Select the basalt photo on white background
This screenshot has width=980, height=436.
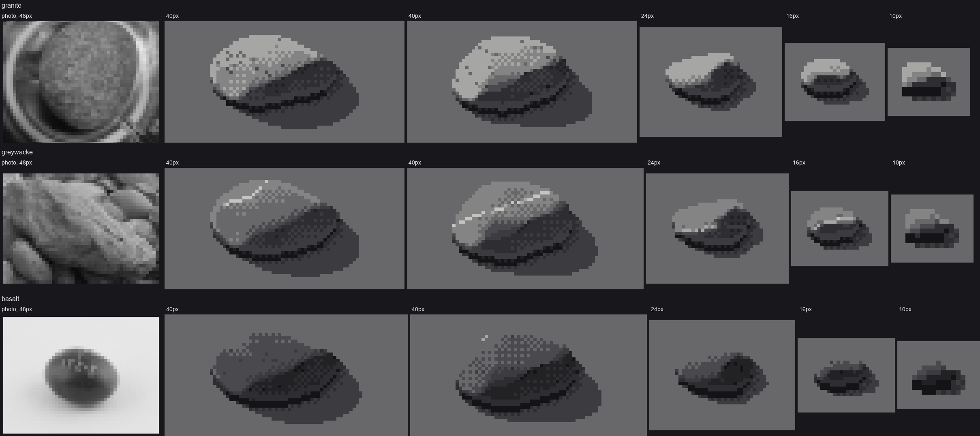(81, 375)
